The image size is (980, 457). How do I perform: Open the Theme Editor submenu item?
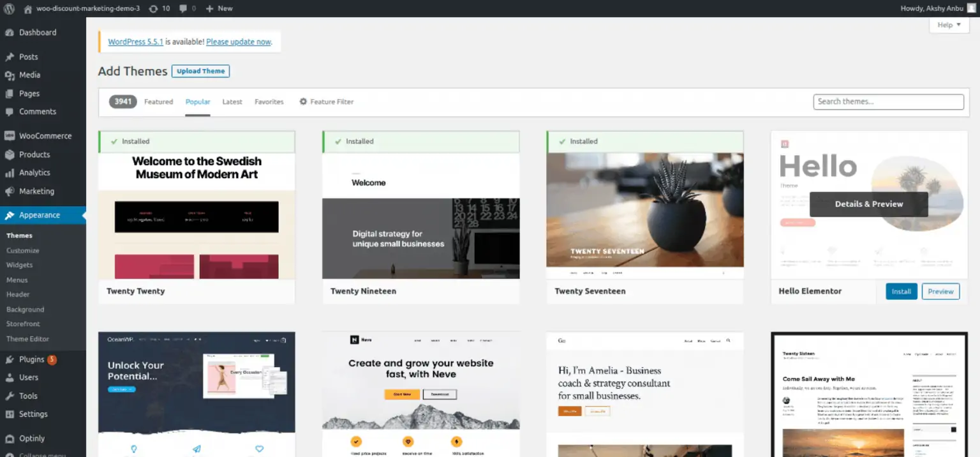pos(28,339)
